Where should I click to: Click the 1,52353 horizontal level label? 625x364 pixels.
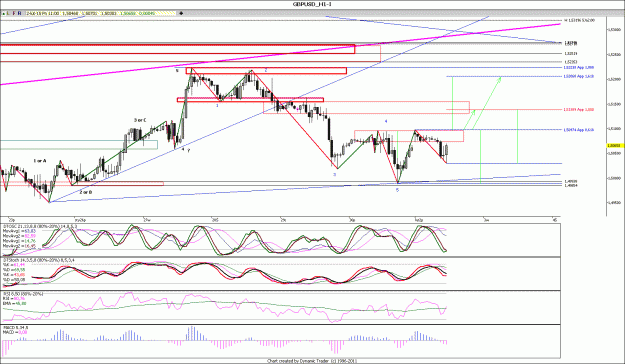pyautogui.click(x=570, y=62)
